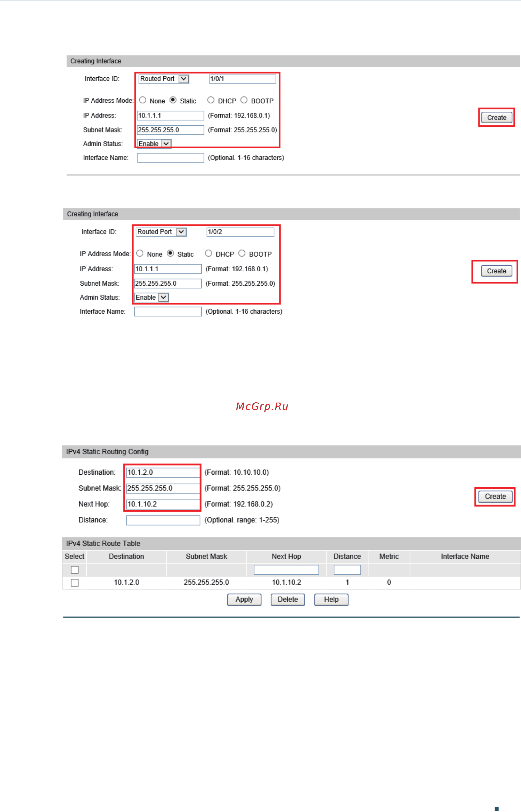Open Admin Status Enable dropdown in second form

pos(151,298)
